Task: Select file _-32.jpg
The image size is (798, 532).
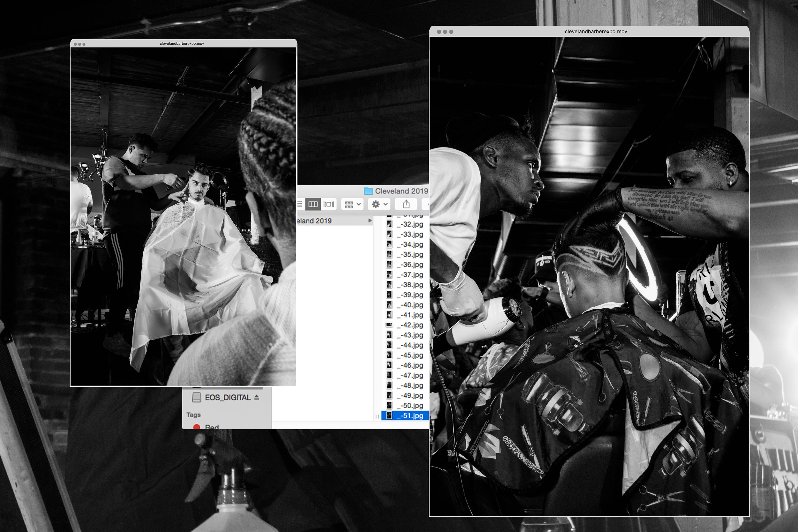Action: (405, 224)
